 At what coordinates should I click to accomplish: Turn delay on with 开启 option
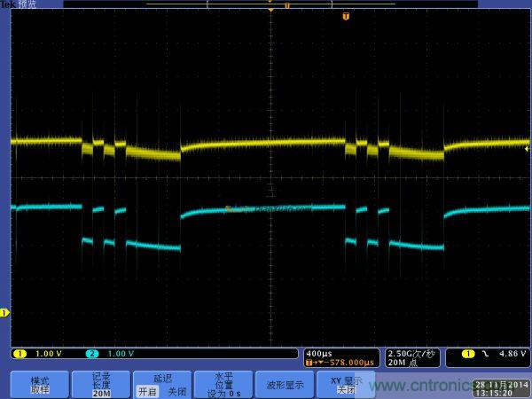click(x=145, y=391)
